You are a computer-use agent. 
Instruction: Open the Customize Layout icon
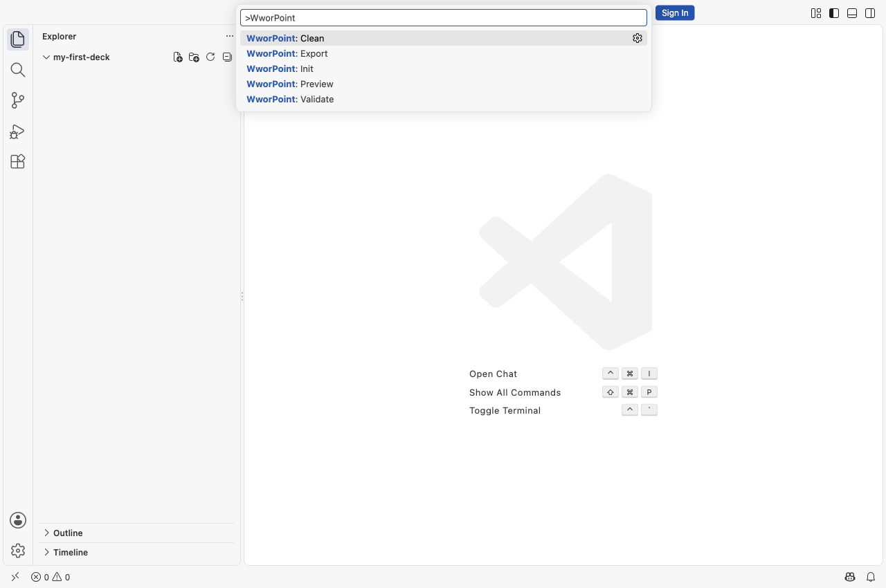(x=816, y=13)
